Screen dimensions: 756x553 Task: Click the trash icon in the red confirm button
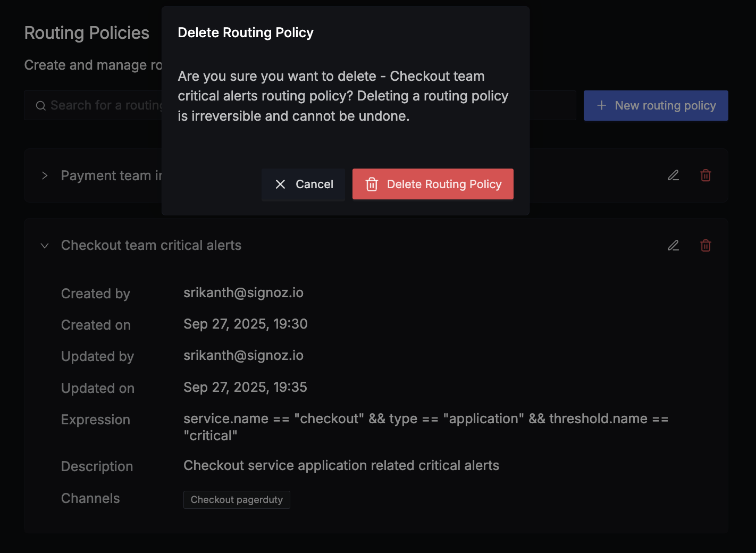[372, 185]
